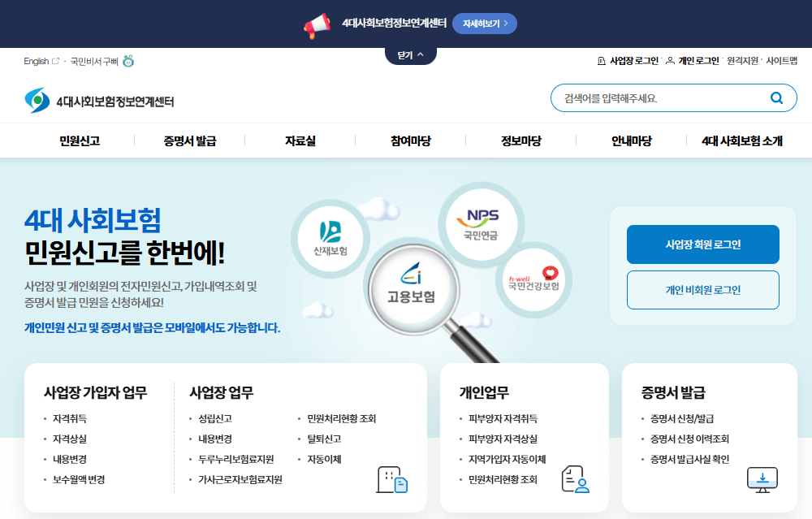Open the 증명서 발급 menu

(190, 141)
